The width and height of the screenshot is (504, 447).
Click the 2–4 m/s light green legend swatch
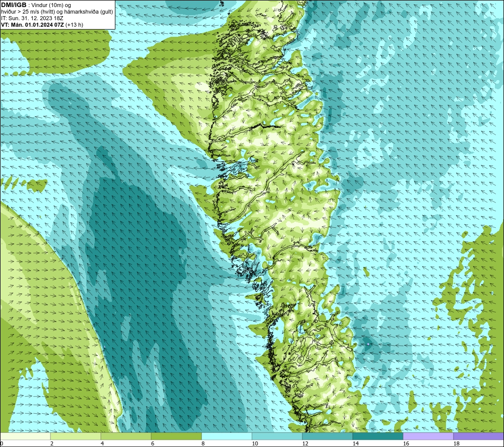(x=76, y=436)
